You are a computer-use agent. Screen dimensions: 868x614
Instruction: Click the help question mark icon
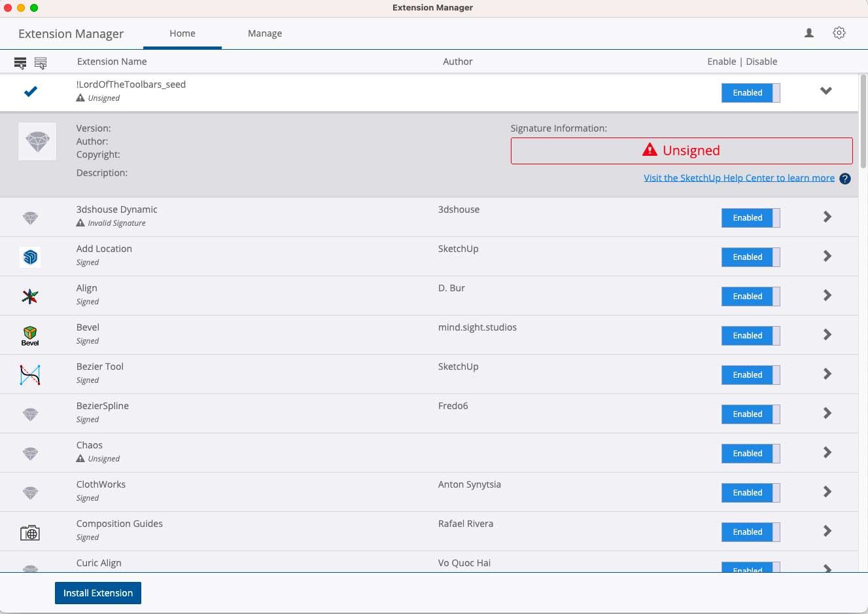tap(845, 179)
